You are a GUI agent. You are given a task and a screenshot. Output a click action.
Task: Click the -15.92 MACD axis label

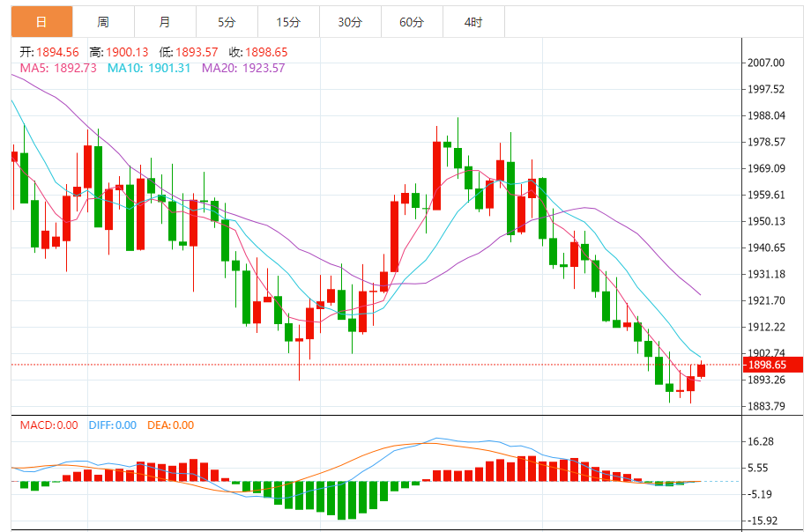pyautogui.click(x=762, y=521)
